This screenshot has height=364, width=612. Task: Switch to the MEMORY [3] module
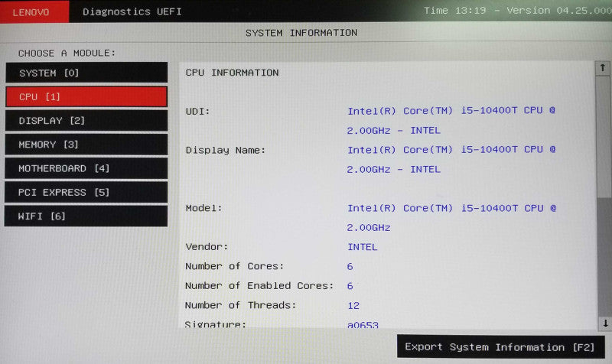(x=86, y=145)
